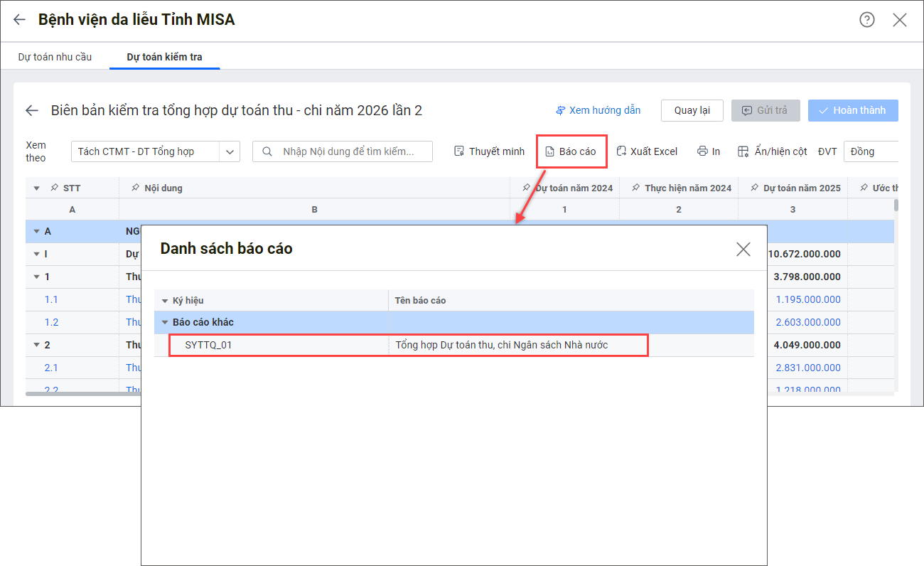Toggle pin on the Nội dung column
This screenshot has height=566, width=924.
[135, 188]
